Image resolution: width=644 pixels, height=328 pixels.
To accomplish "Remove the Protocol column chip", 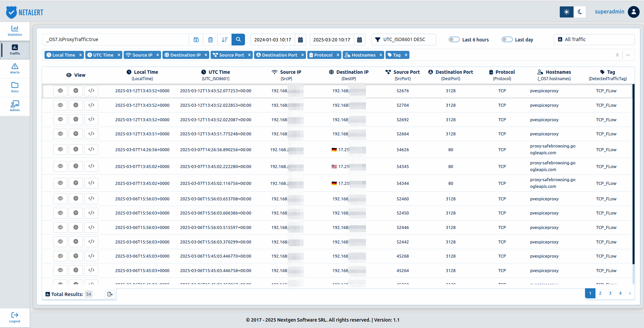I will [338, 55].
